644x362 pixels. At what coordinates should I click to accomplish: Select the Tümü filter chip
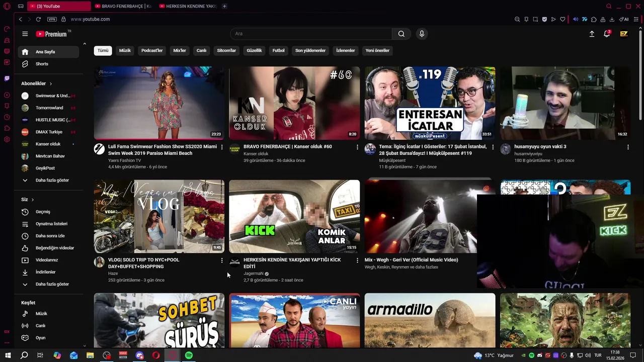[103, 50]
